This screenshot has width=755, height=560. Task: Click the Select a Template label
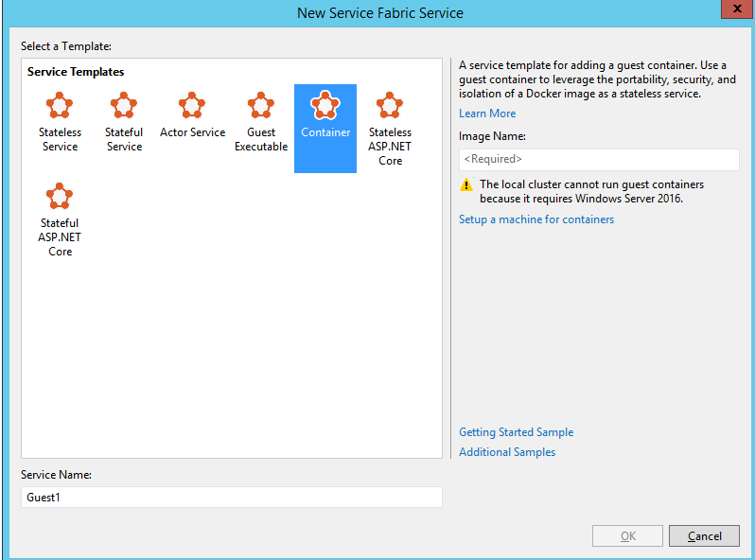(66, 46)
